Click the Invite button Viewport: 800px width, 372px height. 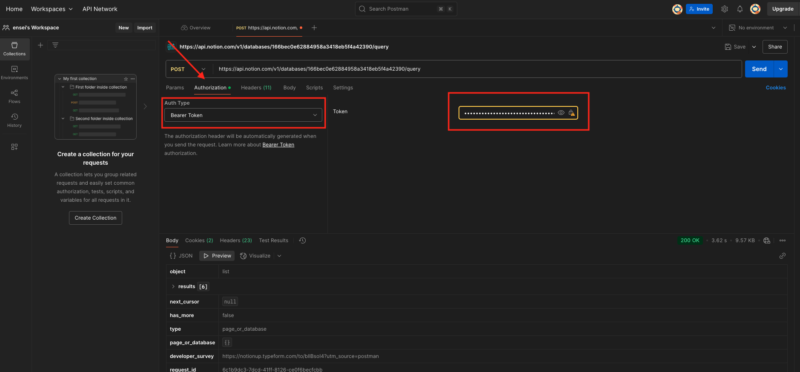click(699, 9)
